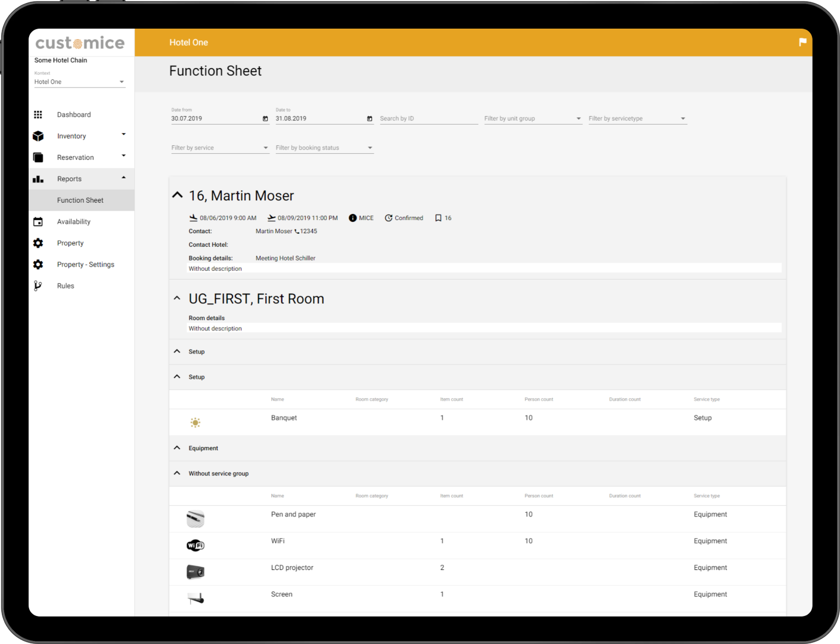Expand the Inventory menu in sidebar
The height and width of the screenshot is (644, 840).
click(123, 135)
